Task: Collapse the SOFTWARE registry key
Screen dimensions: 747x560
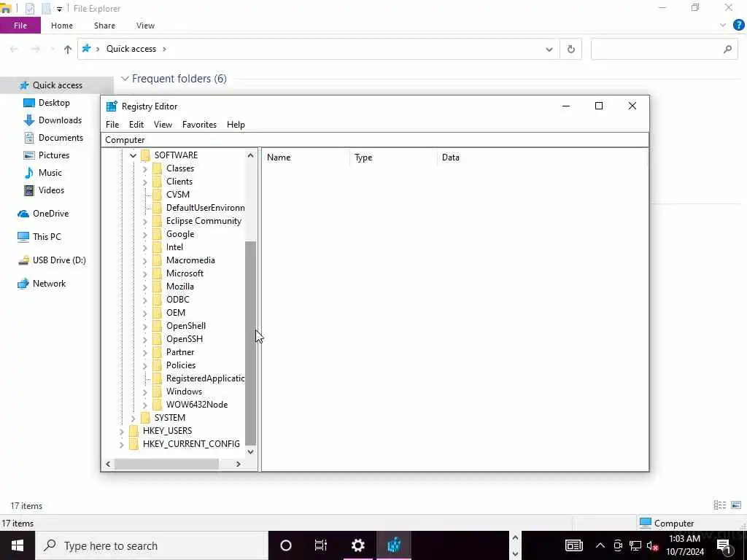Action: coord(133,155)
